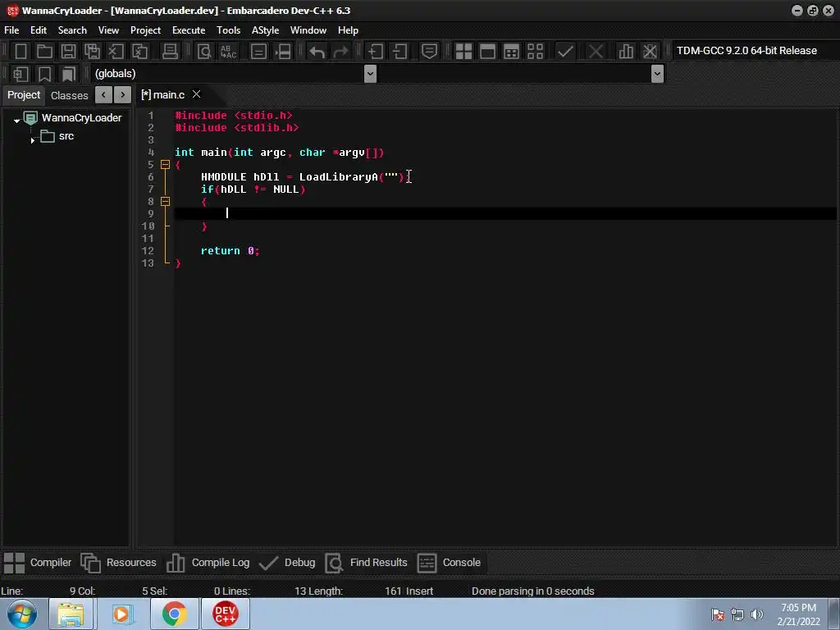The height and width of the screenshot is (630, 840).
Task: Open the Compiler bottom tab
Action: [38, 563]
